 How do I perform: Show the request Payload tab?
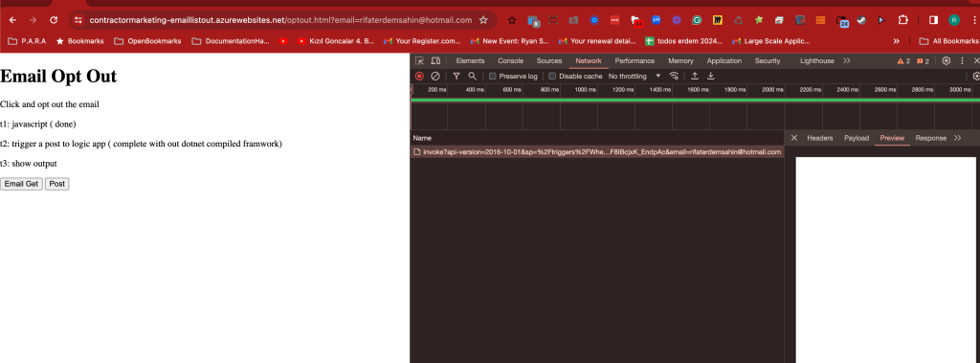tap(857, 138)
